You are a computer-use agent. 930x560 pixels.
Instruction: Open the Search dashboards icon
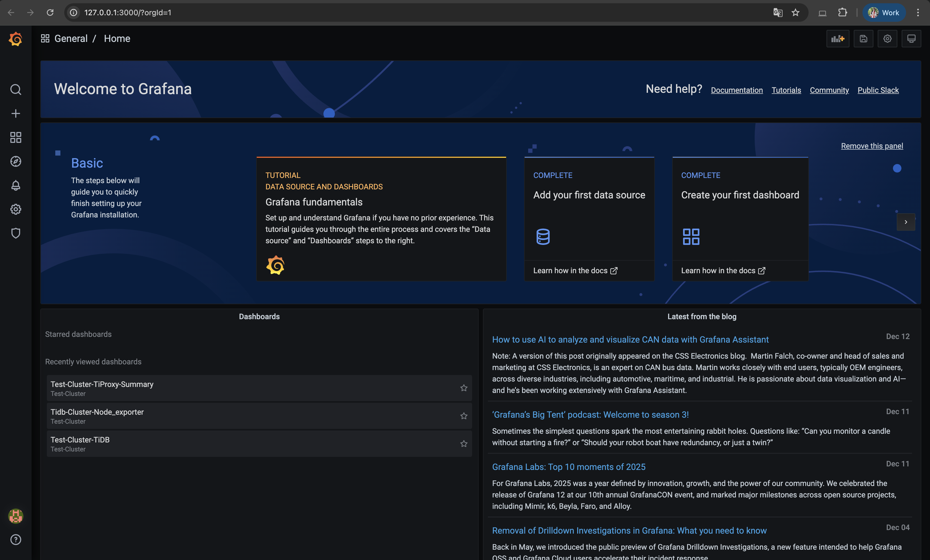click(16, 90)
